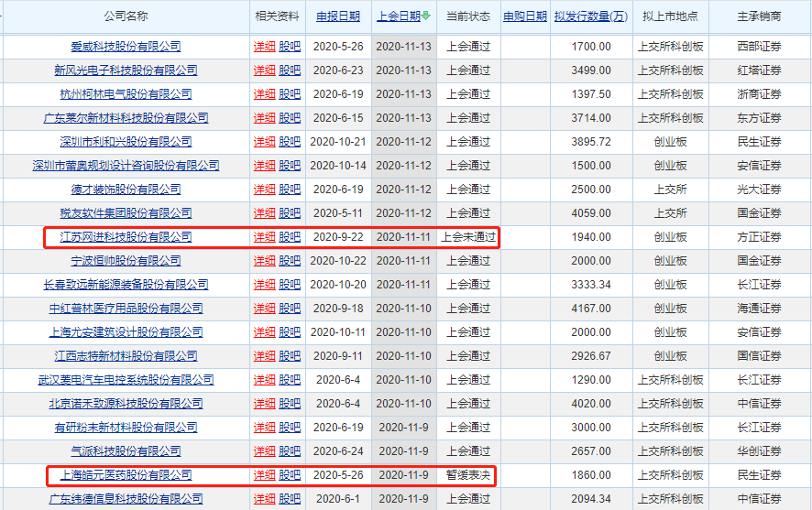Image resolution: width=812 pixels, height=510 pixels.
Task: Open 上海尤安建筑设计股份有限公司 link
Action: [126, 332]
